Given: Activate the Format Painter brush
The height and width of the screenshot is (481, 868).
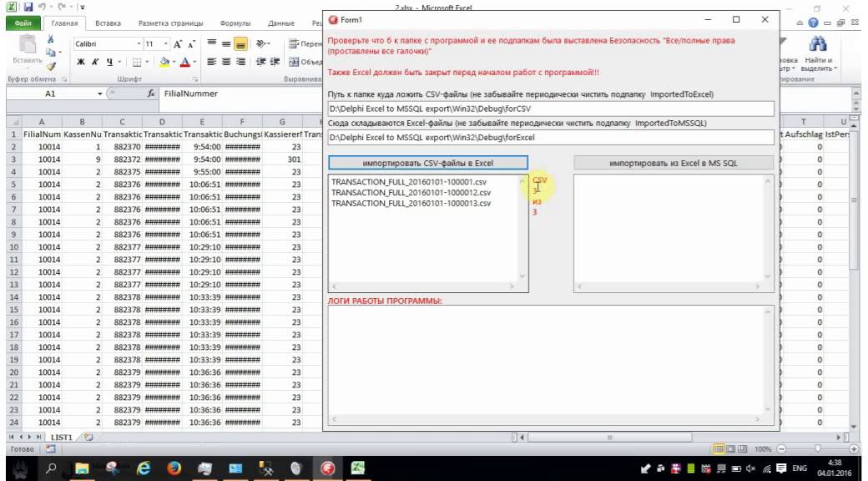Looking at the screenshot, I should click(x=50, y=66).
